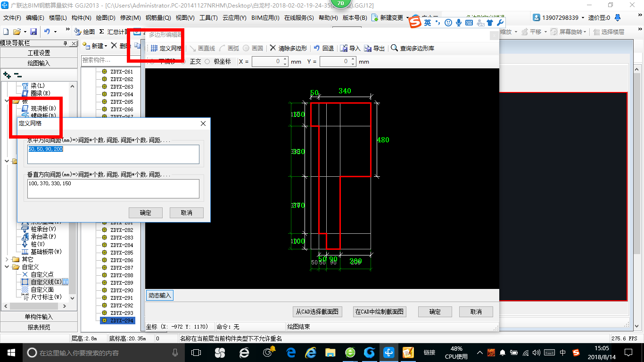Decrease the Y value with down stepper
644x362 pixels.
[353, 64]
